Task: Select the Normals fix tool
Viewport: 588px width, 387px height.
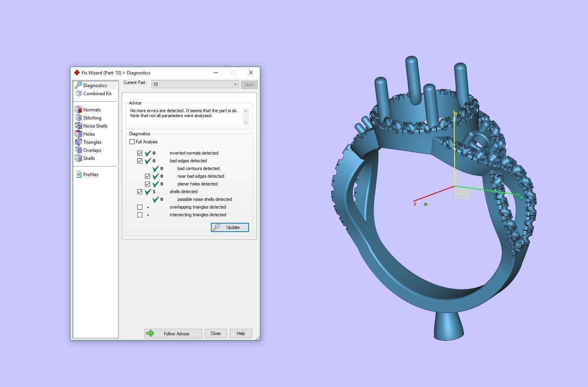Action: pos(88,109)
